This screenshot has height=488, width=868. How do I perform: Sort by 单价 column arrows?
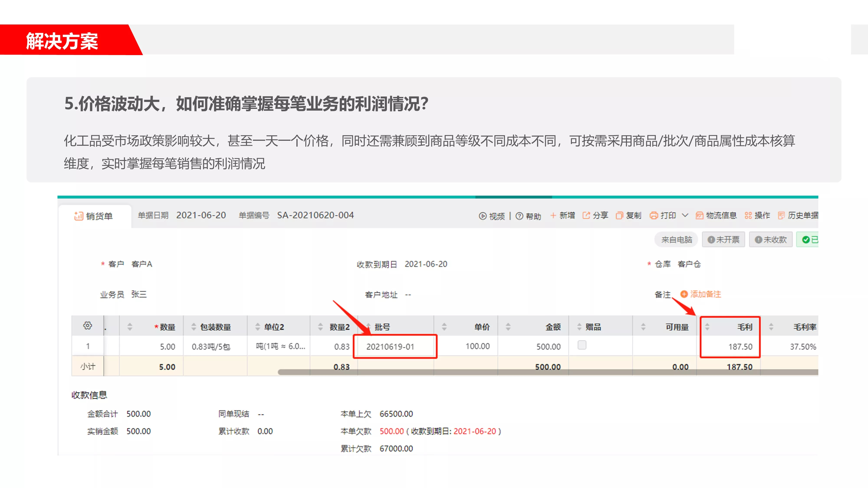444,327
